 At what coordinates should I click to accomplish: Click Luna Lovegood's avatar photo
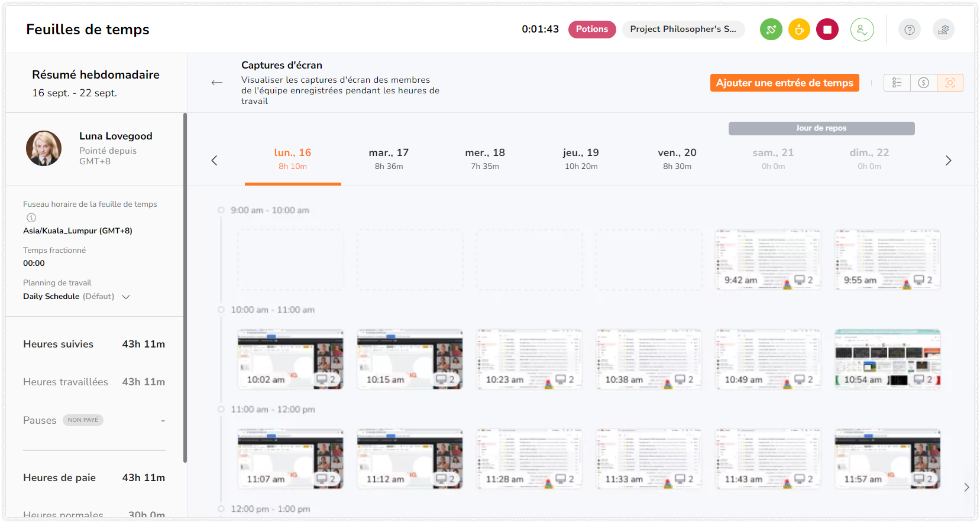point(44,148)
